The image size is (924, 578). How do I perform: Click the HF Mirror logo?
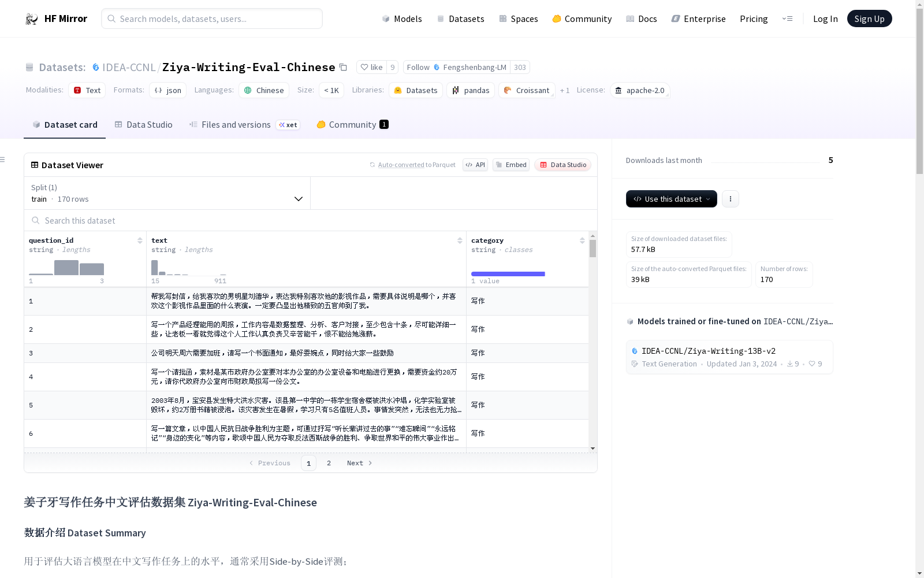(57, 18)
